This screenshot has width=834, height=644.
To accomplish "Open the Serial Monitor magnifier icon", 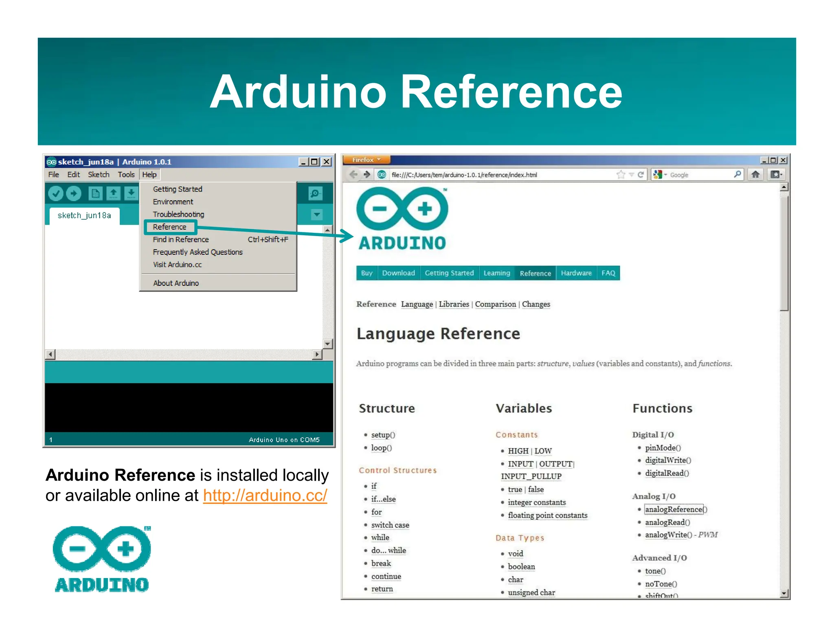I will 315,193.
